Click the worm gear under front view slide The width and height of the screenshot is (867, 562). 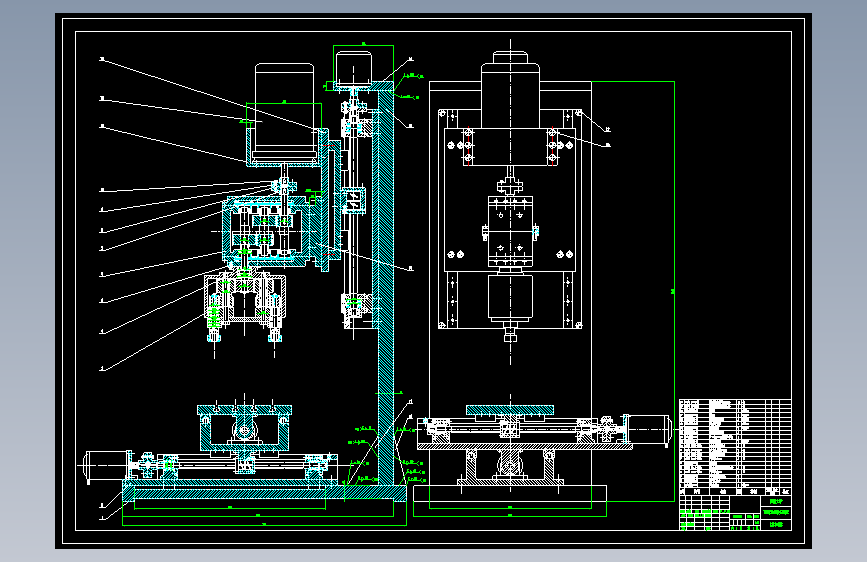click(510, 464)
